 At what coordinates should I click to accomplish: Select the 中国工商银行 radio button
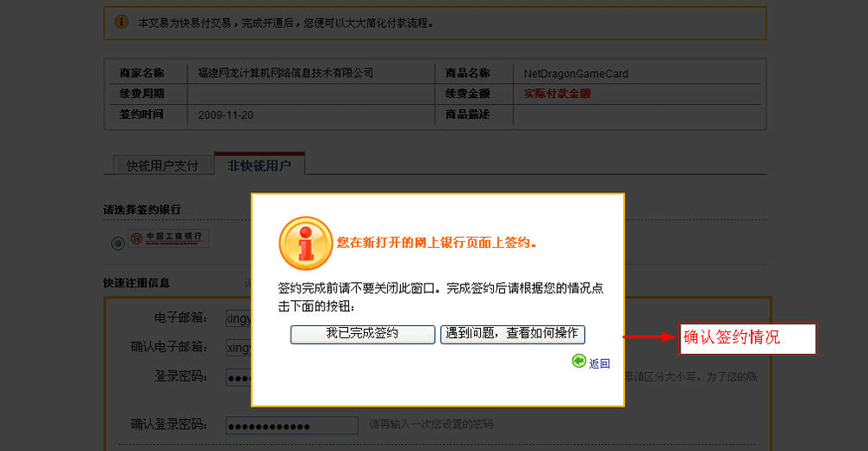point(118,244)
